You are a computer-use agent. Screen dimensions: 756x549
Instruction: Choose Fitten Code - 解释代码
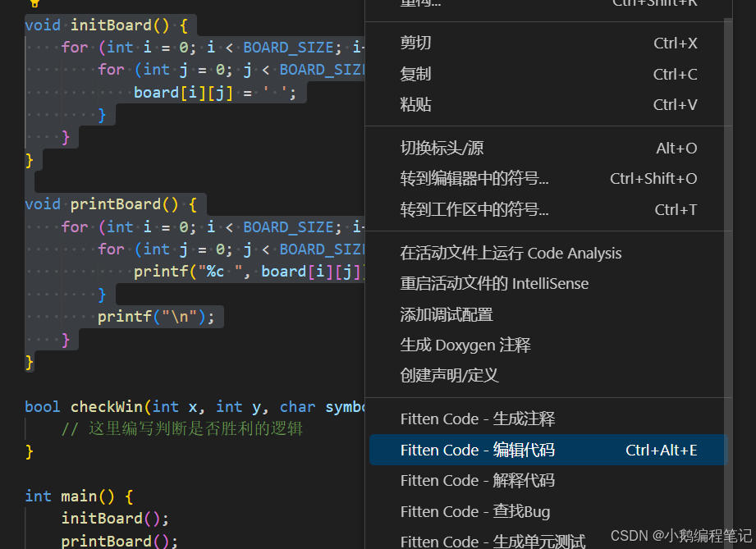click(x=548, y=481)
